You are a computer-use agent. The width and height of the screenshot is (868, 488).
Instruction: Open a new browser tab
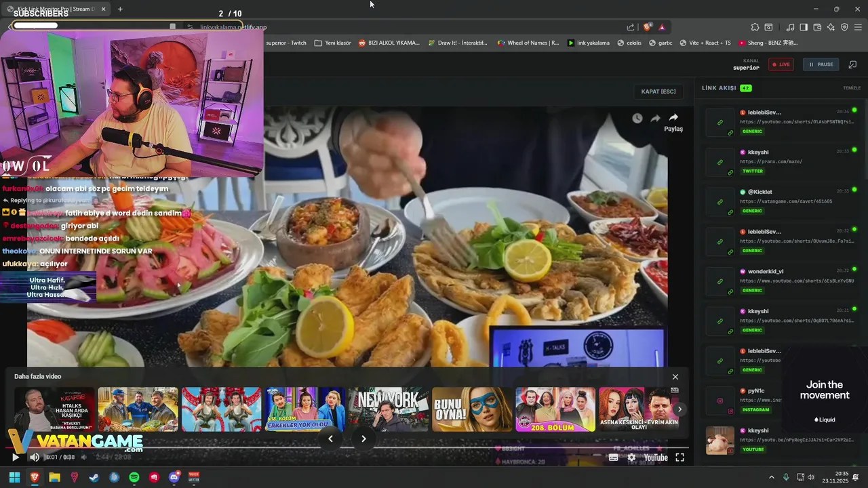pos(120,9)
